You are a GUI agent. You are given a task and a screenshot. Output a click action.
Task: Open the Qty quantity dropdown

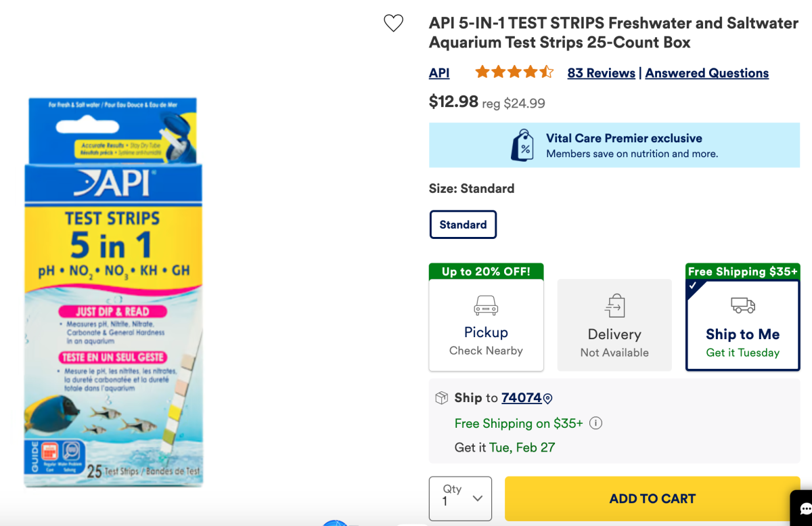460,499
